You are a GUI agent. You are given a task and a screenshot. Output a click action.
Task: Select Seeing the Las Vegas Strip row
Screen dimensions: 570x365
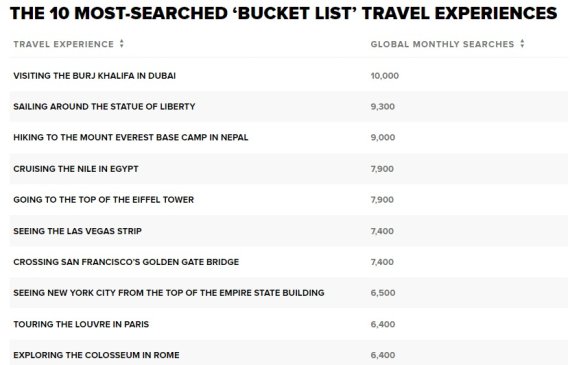coord(289,231)
